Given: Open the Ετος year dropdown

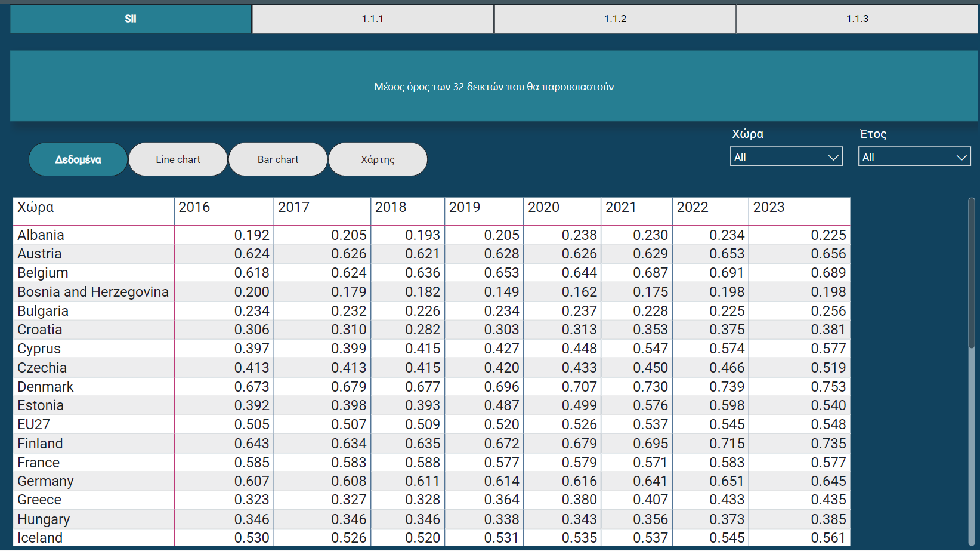Looking at the screenshot, I should click(x=914, y=156).
